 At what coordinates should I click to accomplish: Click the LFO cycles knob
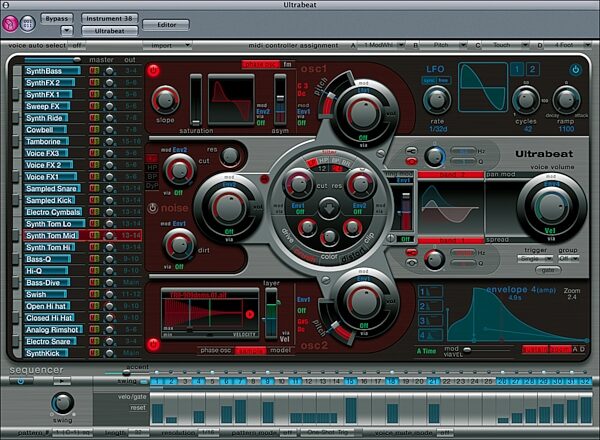526,99
